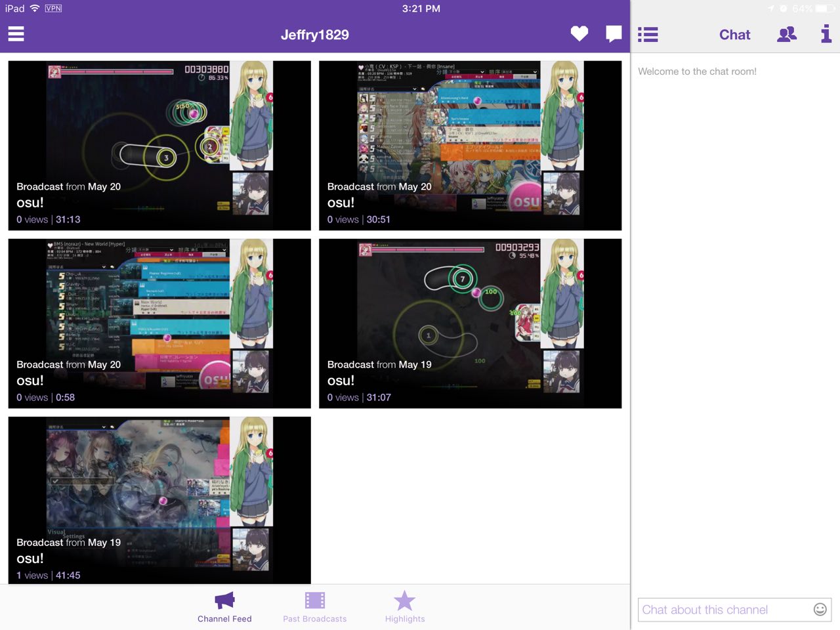The image size is (840, 630).
Task: Tap the 'iPad' label in the status bar
Action: pos(14,9)
